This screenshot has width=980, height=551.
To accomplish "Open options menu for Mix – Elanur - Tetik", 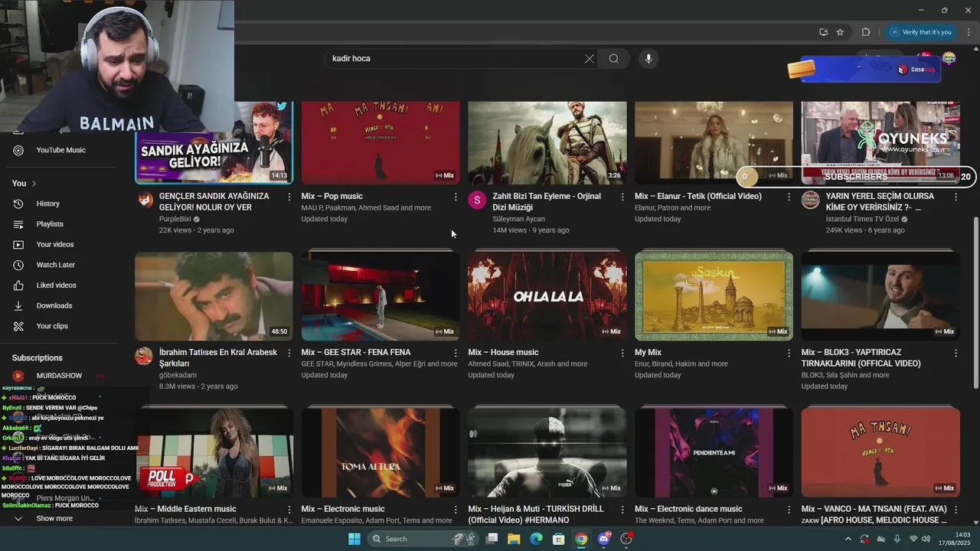I will point(789,197).
